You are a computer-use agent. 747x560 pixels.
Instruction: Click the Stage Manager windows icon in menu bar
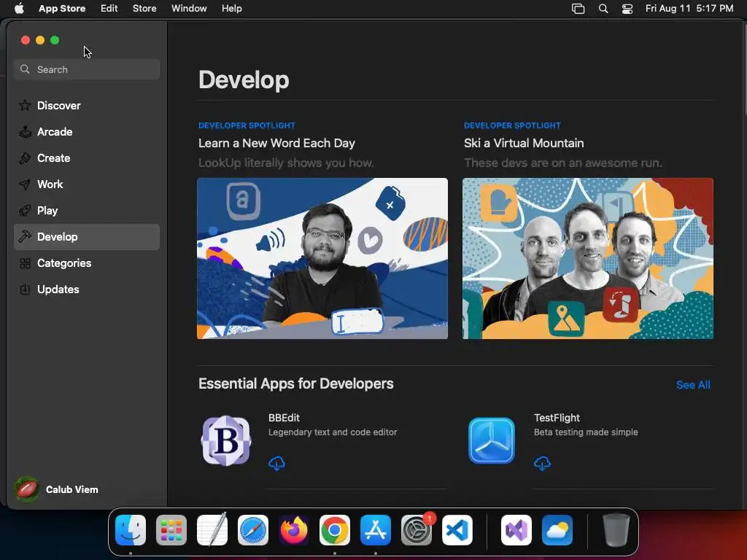pos(578,9)
